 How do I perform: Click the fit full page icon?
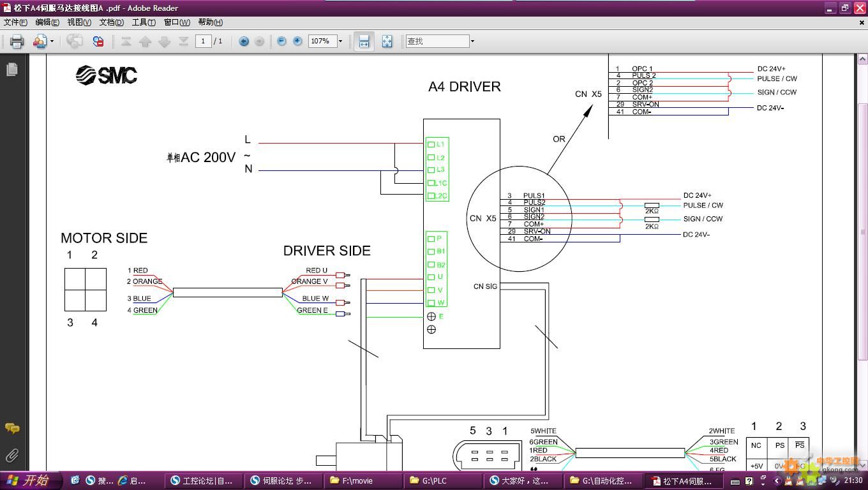coord(387,41)
